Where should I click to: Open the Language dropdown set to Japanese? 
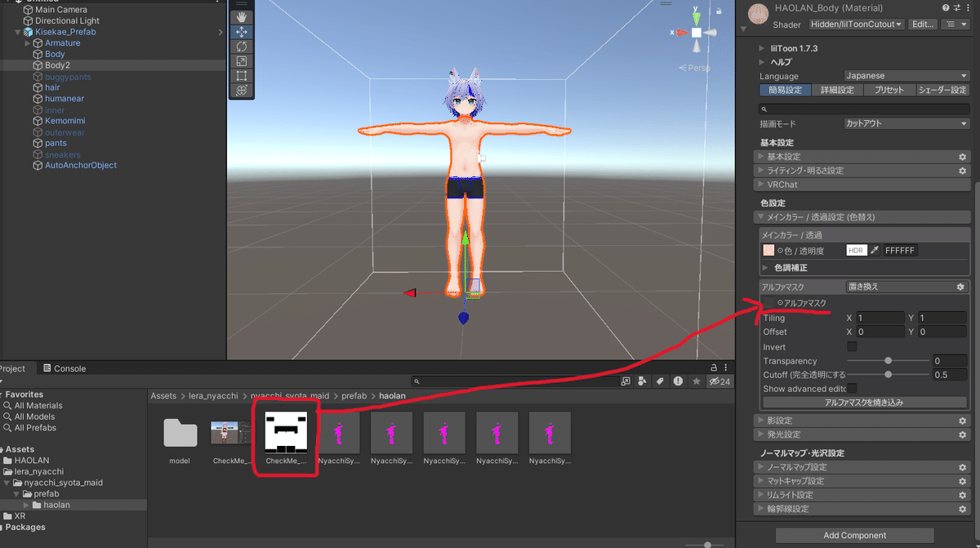point(906,76)
